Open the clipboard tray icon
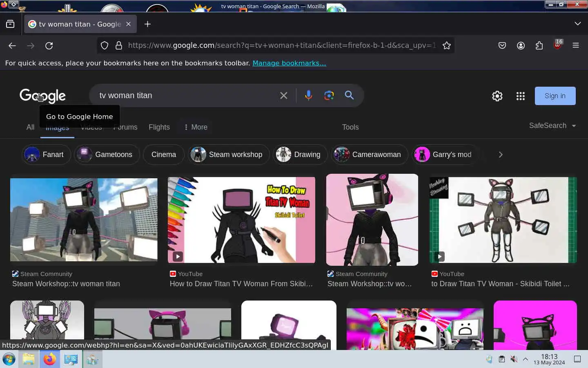Image resolution: width=588 pixels, height=368 pixels. point(501,359)
